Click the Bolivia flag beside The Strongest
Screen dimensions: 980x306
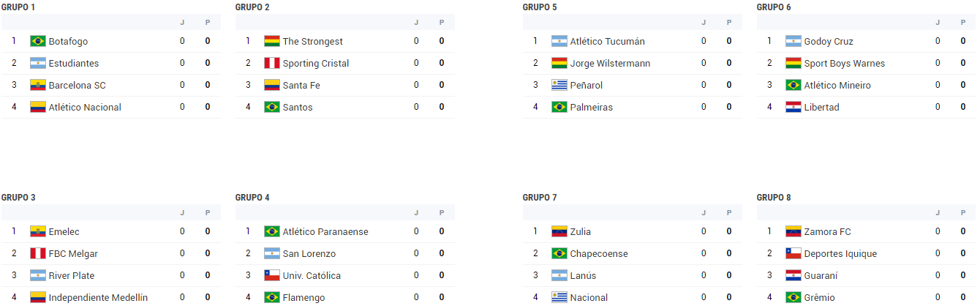coord(271,41)
